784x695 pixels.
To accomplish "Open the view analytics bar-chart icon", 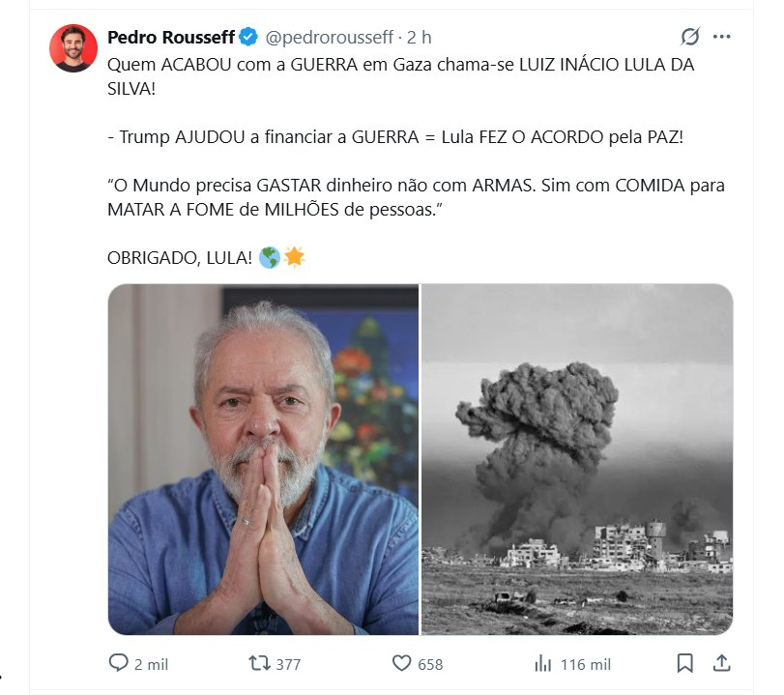I will [x=543, y=664].
